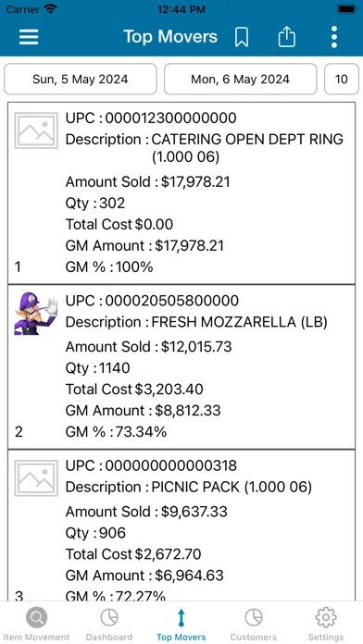The width and height of the screenshot is (363, 644).
Task: Open the hamburger menu
Action: (x=29, y=37)
